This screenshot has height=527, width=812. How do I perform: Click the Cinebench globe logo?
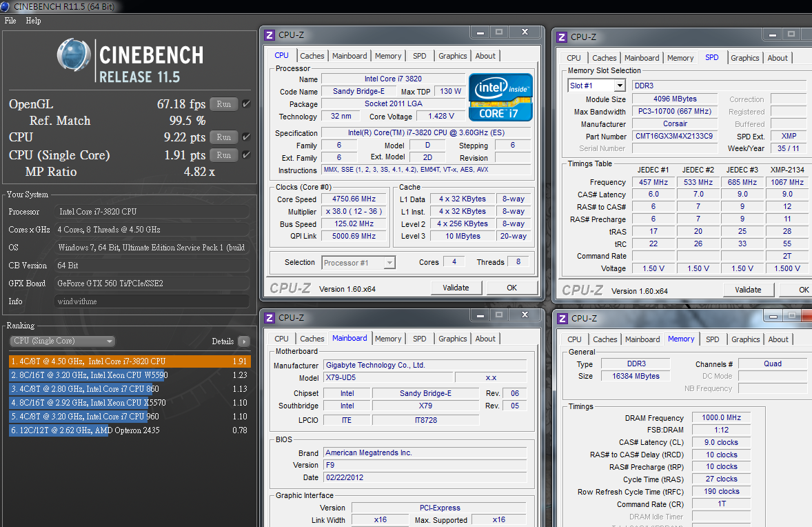74,54
